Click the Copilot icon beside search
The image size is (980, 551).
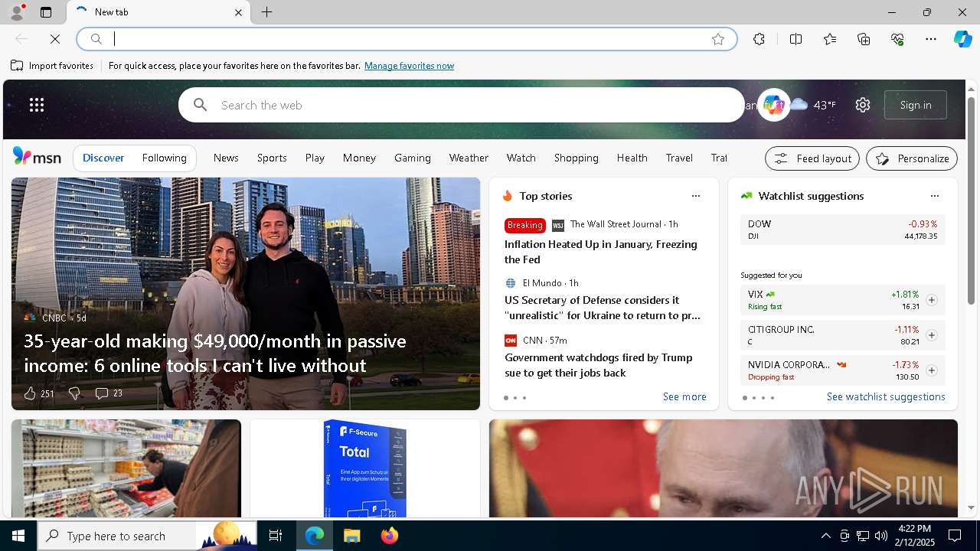pyautogui.click(x=773, y=105)
